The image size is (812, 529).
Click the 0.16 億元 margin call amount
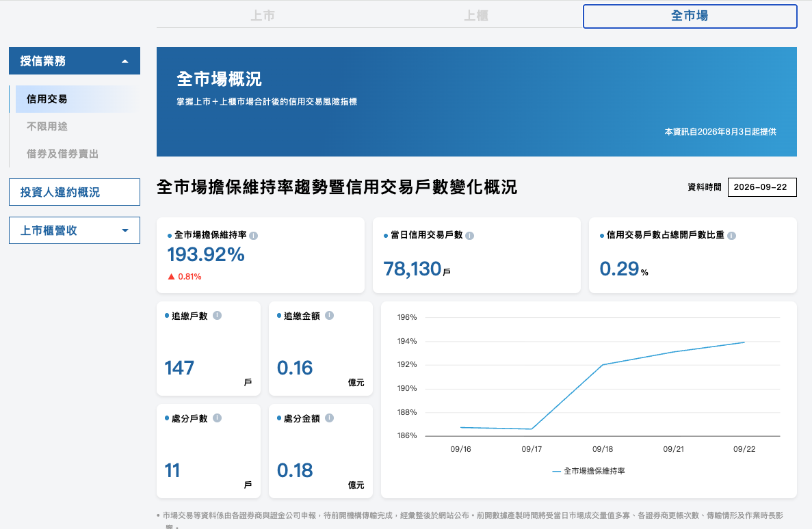(295, 368)
